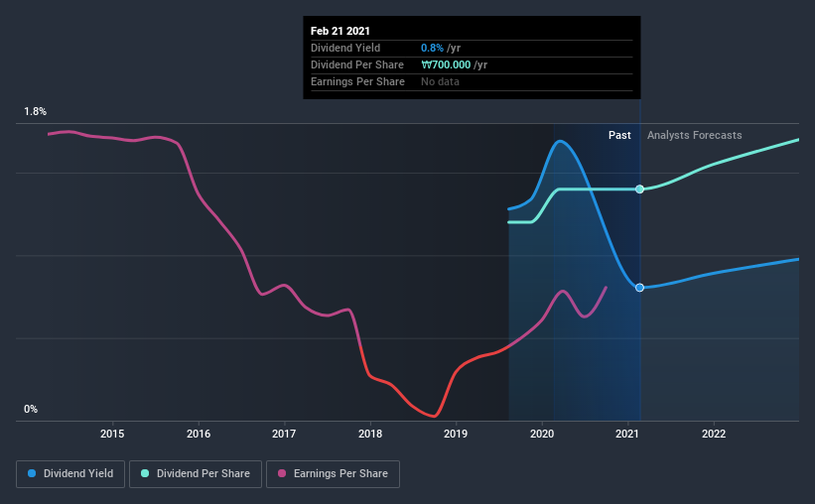This screenshot has width=815, height=504.
Task: Click the 2017 x-axis year label
Action: [284, 434]
